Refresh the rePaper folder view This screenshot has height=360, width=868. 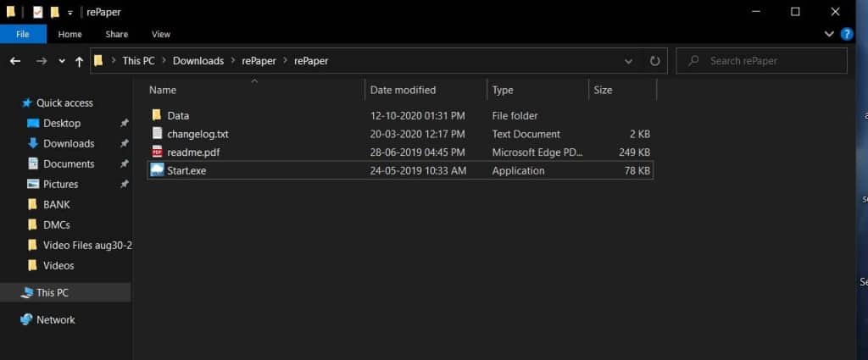(x=655, y=61)
